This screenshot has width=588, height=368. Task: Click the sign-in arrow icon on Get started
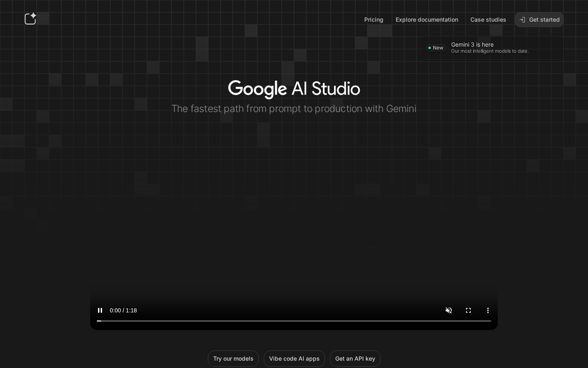[522, 20]
